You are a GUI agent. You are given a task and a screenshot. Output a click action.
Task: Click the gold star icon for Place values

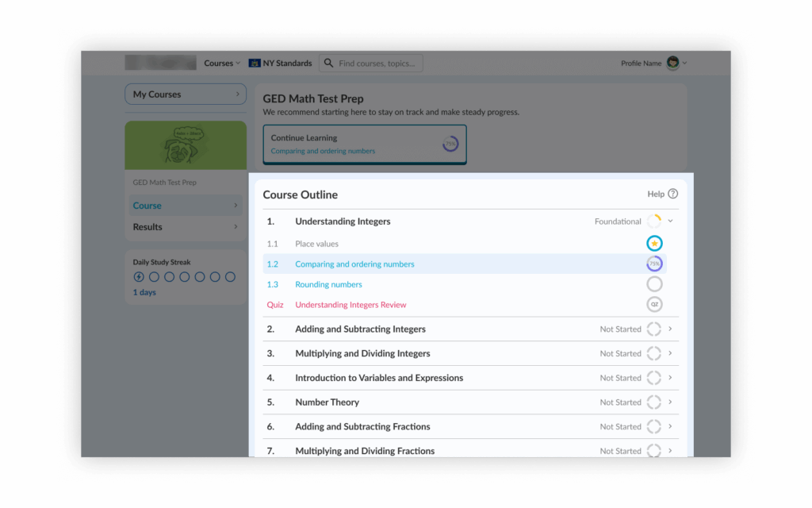tap(654, 244)
